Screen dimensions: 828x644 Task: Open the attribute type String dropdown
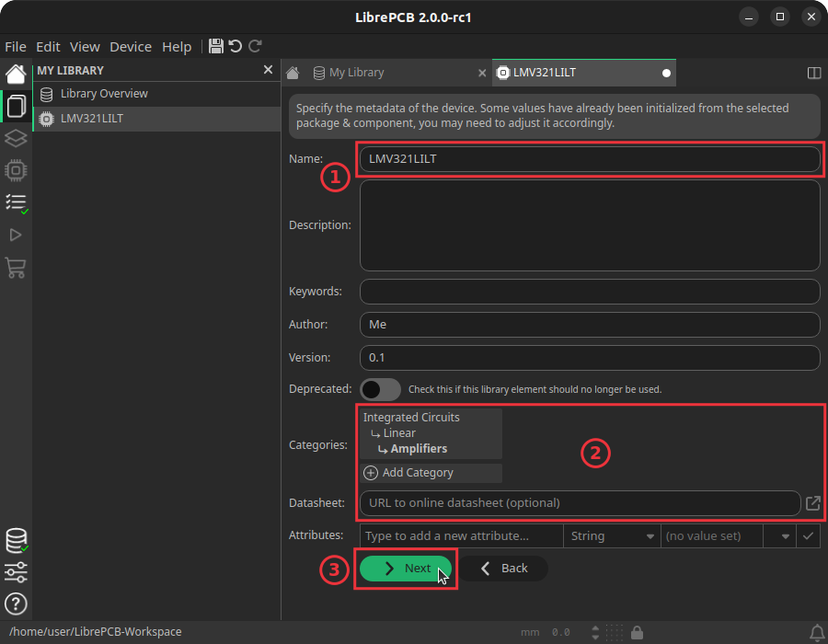611,536
